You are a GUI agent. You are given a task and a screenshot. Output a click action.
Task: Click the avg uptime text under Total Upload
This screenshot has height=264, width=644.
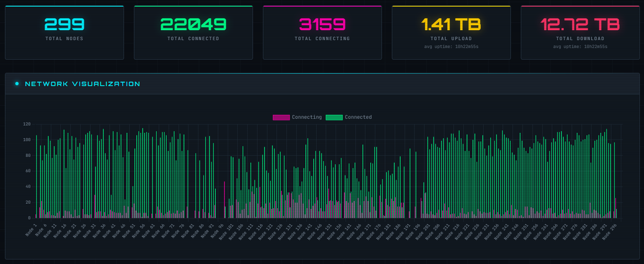(x=451, y=46)
